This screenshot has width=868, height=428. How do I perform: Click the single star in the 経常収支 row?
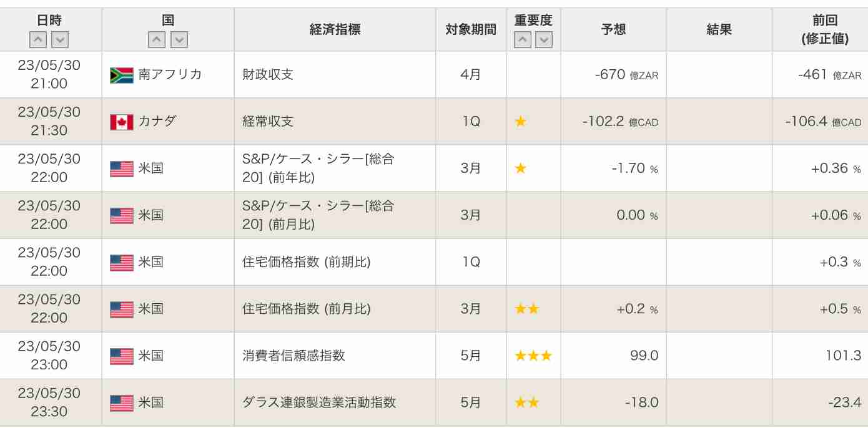coord(520,122)
